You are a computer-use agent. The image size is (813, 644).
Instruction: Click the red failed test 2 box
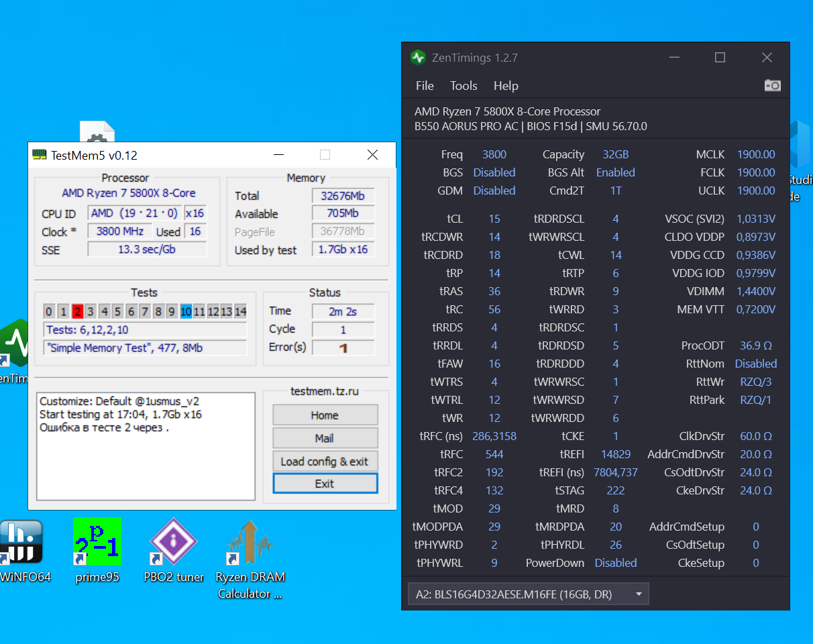click(78, 311)
